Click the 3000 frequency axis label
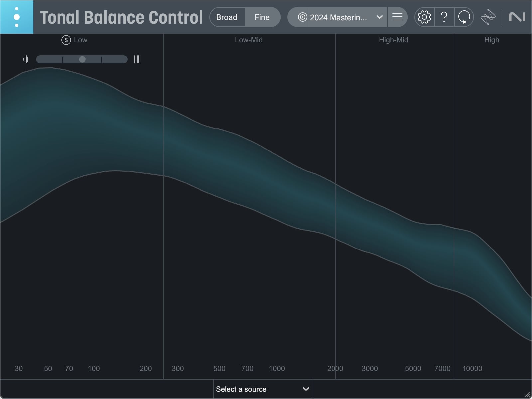This screenshot has height=399, width=532. pyautogui.click(x=370, y=368)
